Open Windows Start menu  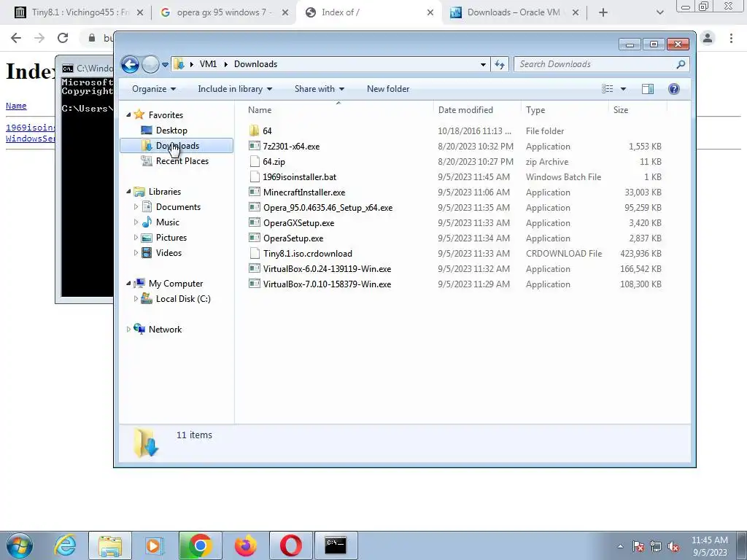(19, 545)
